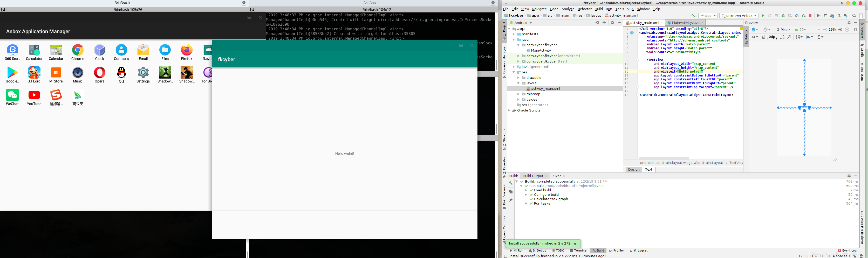Viewport: 868px width, 258px height.
Task: Click the 0dp default margins field
Action: coord(772,37)
